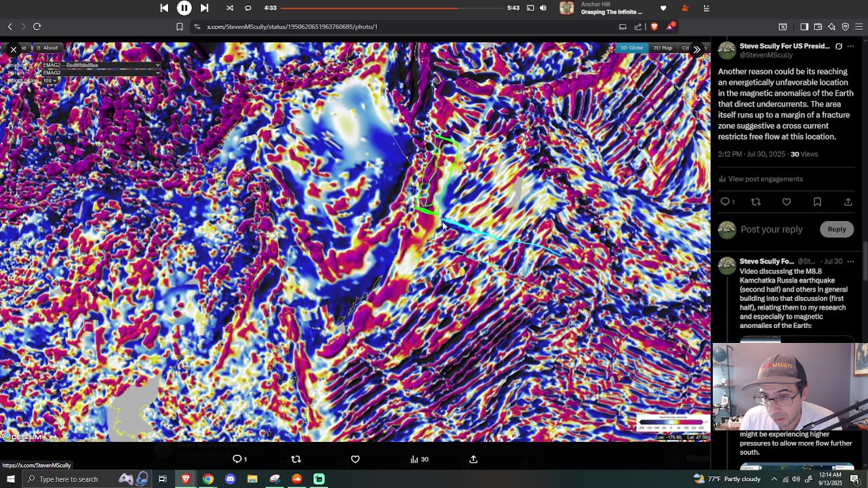Open the Windows notification center

(x=855, y=479)
